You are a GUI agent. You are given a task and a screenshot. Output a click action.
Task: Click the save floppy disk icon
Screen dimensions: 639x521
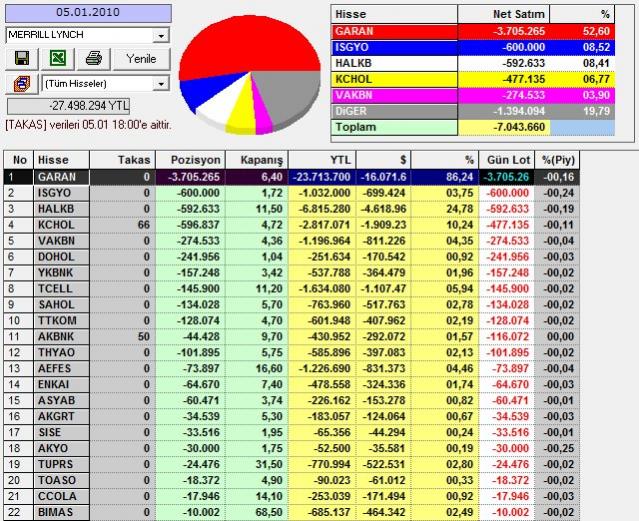pyautogui.click(x=21, y=59)
